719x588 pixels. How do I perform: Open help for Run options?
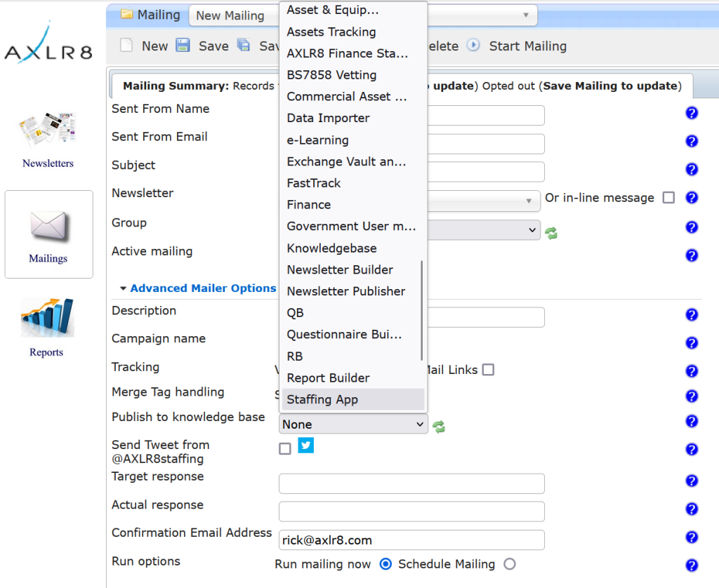pos(692,566)
